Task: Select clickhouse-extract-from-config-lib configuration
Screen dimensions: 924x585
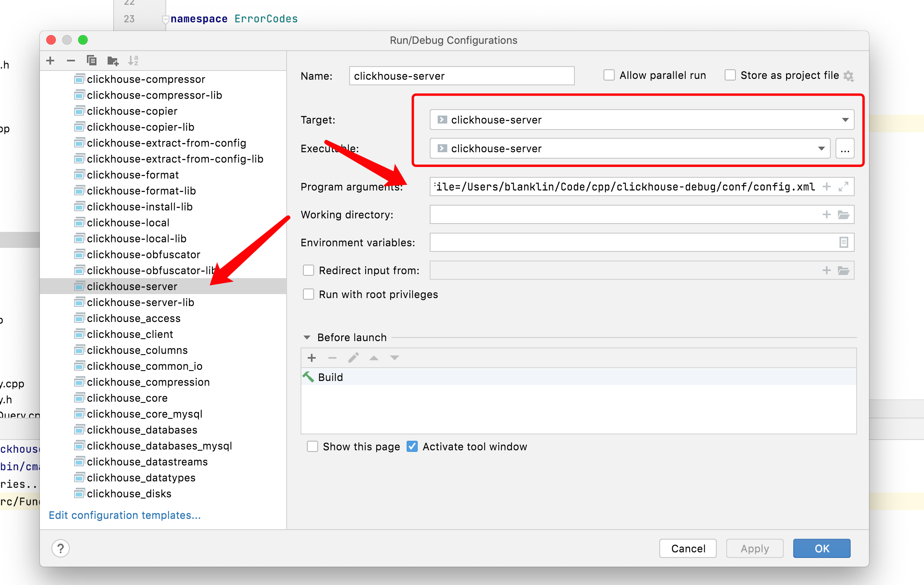Action: [163, 159]
